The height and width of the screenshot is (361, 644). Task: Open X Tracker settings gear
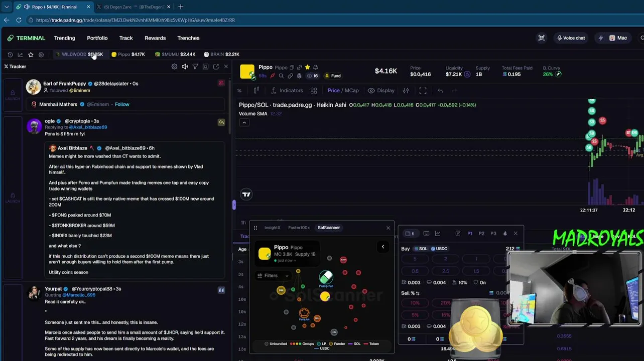coord(174,67)
